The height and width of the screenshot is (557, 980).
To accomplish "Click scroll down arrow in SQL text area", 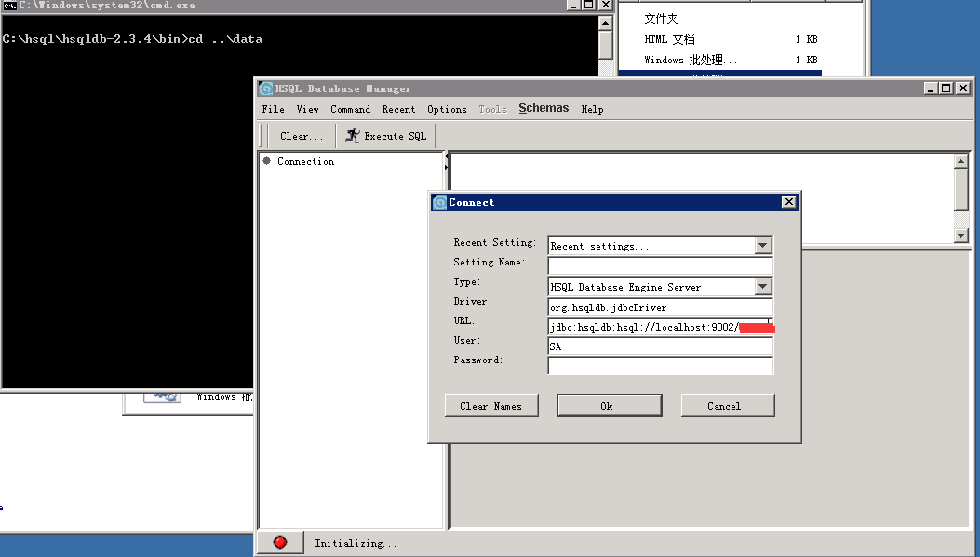I will pyautogui.click(x=961, y=236).
